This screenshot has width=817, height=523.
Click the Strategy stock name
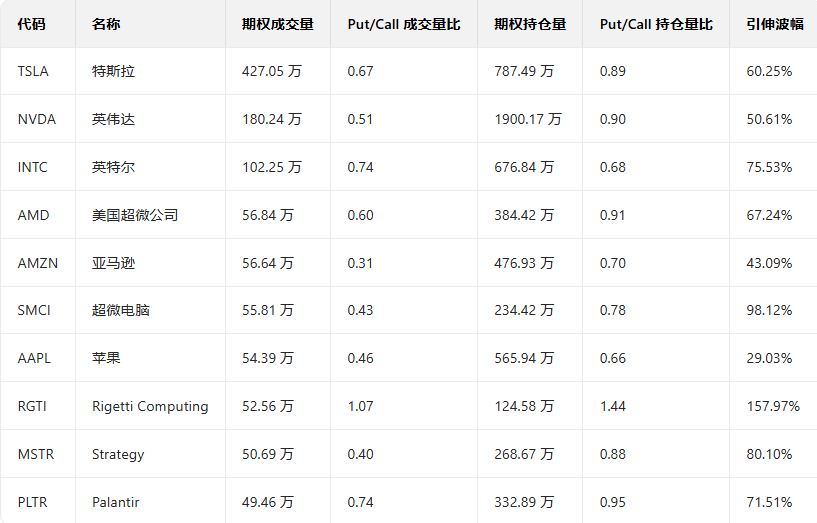click(118, 454)
